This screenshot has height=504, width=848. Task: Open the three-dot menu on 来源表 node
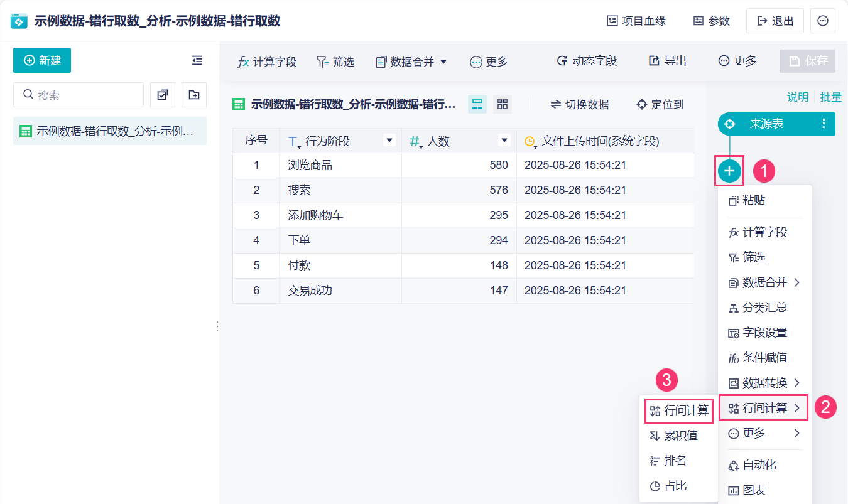pos(824,124)
